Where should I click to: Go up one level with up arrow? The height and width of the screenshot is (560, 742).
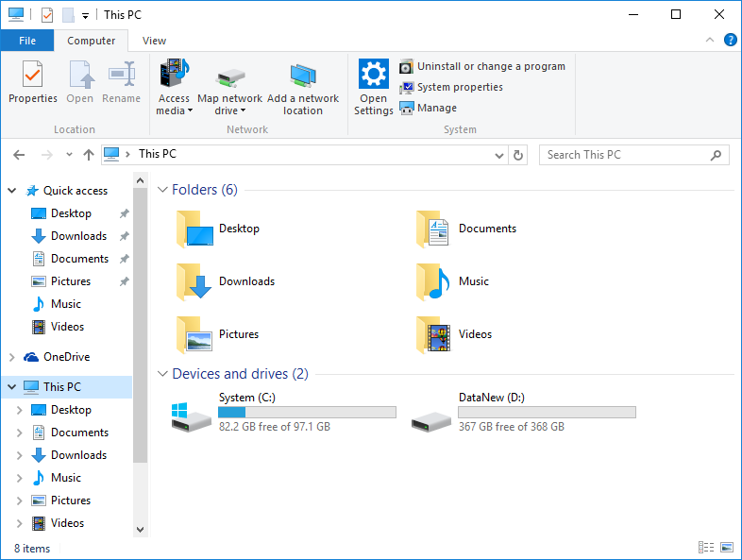click(x=89, y=155)
